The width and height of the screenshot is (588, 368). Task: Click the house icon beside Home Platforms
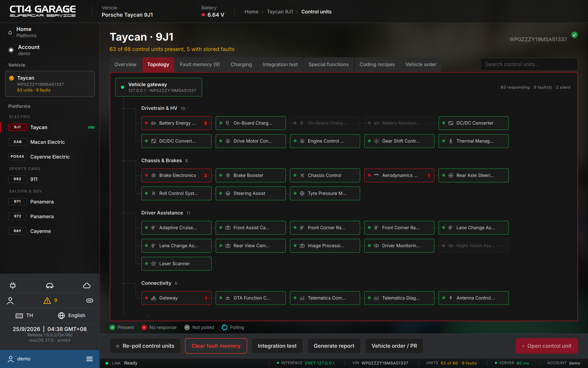(10, 32)
